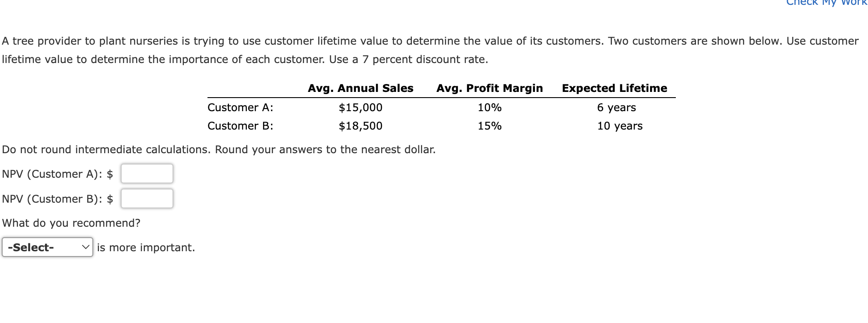
Task: Click the 'is more important' label text
Action: (145, 247)
